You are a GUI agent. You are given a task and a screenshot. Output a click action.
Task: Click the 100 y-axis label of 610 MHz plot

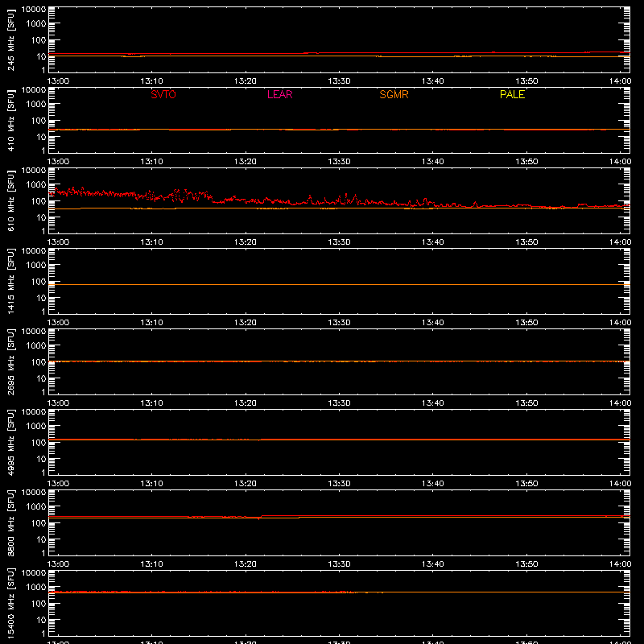pyautogui.click(x=39, y=200)
